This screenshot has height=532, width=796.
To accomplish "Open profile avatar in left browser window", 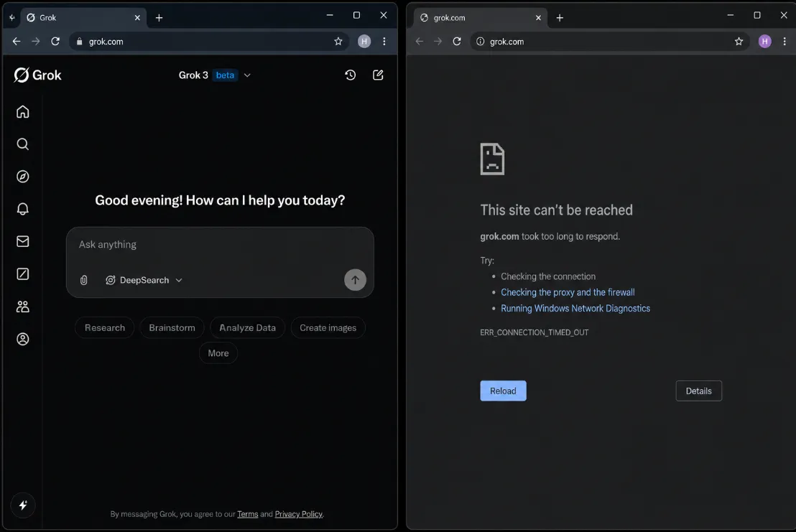I will [x=364, y=42].
